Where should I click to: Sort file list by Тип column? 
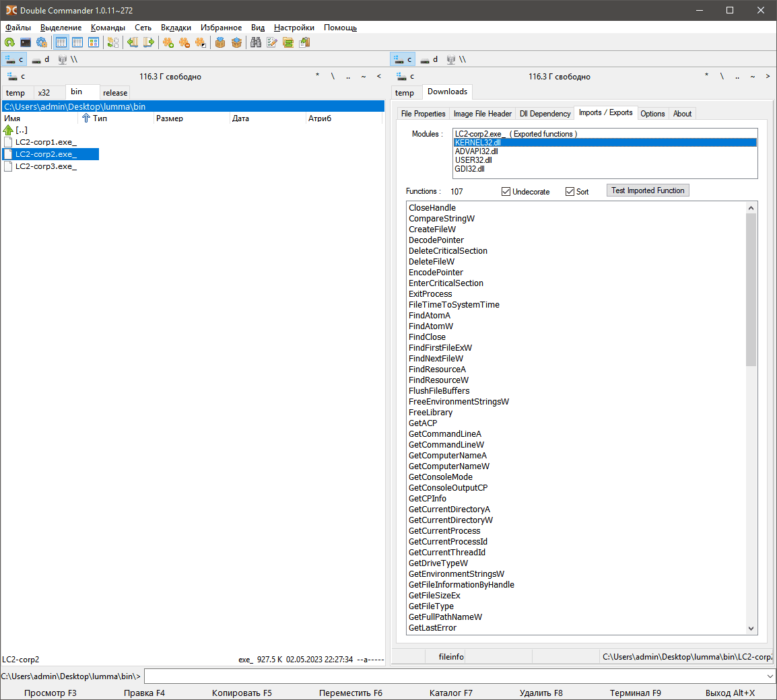coord(100,118)
